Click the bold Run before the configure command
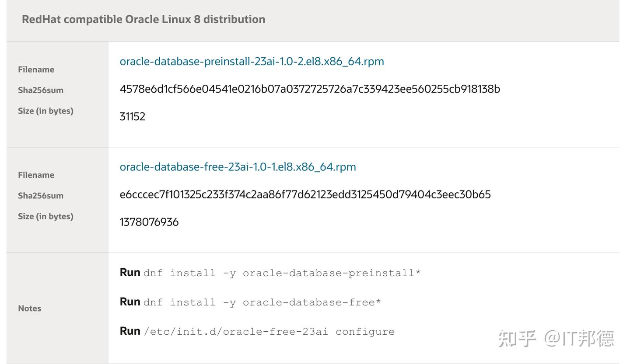The image size is (630, 364). tap(130, 331)
